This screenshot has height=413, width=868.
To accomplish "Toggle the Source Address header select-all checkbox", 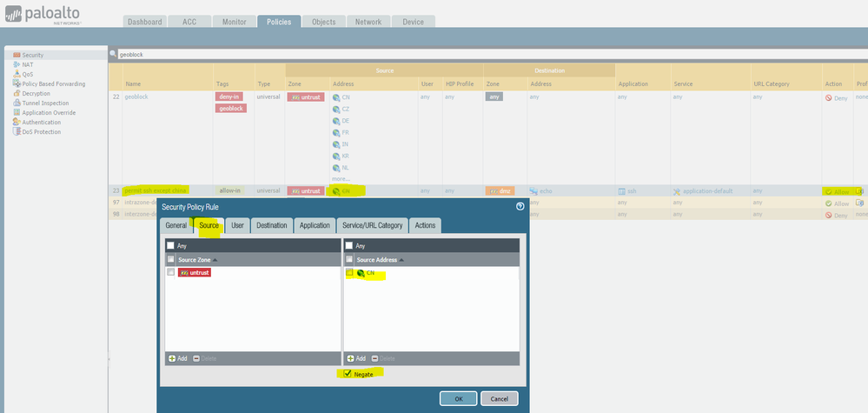I will 348,259.
